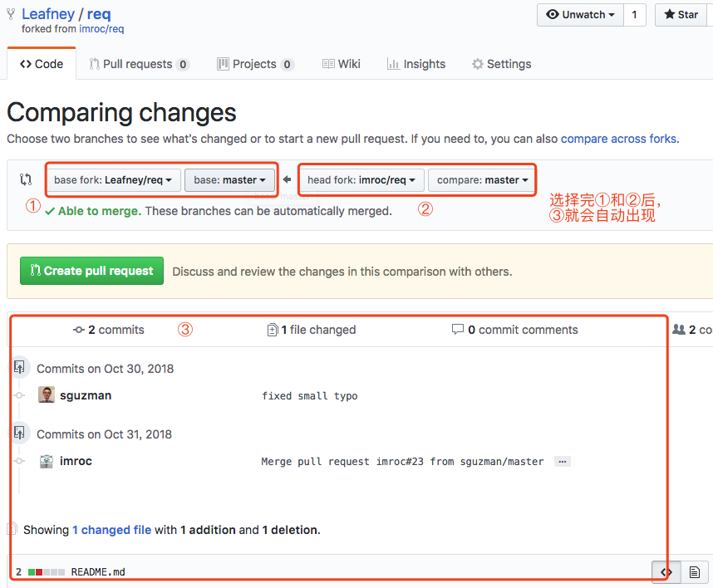Click the contributors people icon
The width and height of the screenshot is (713, 588).
679,330
